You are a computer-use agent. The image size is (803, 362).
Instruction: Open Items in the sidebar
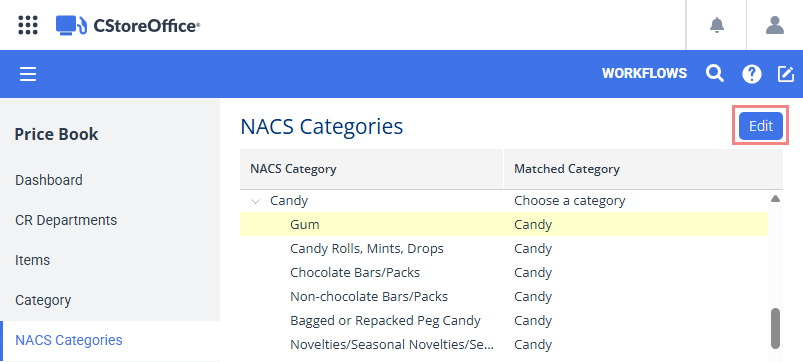click(32, 260)
